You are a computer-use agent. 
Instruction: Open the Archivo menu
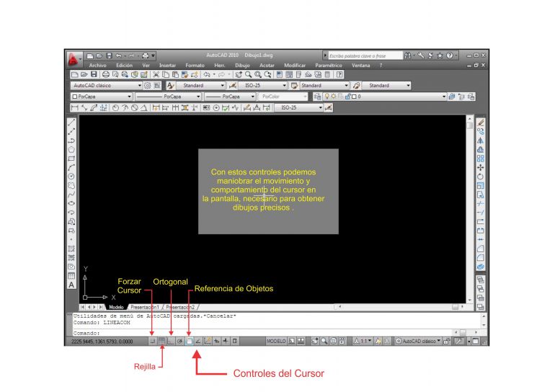pyautogui.click(x=98, y=66)
